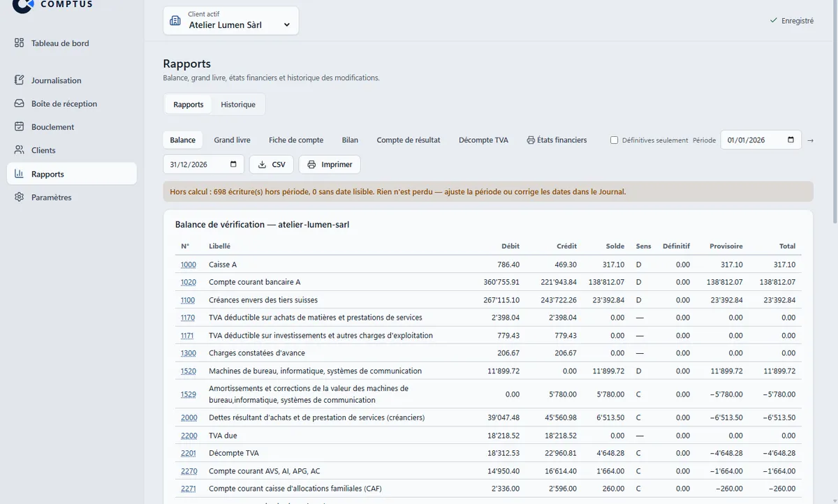Open calendar picker for end date 31/12/2026

point(233,165)
